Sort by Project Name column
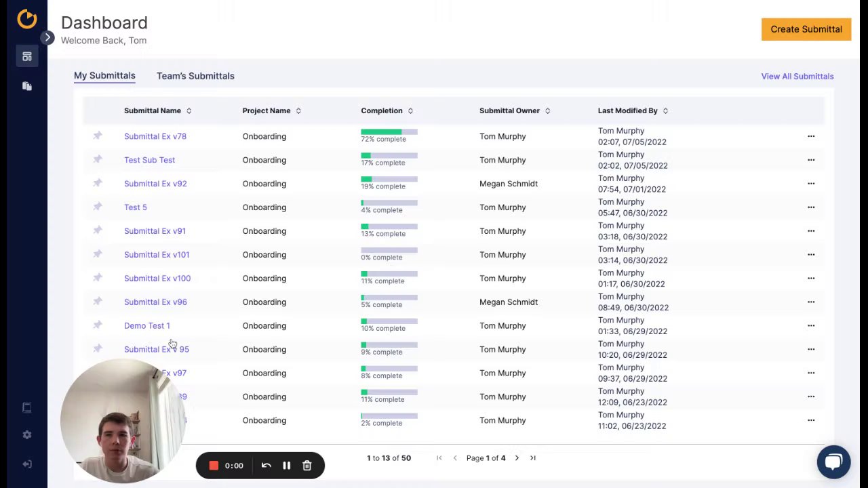This screenshot has height=488, width=868. [298, 110]
